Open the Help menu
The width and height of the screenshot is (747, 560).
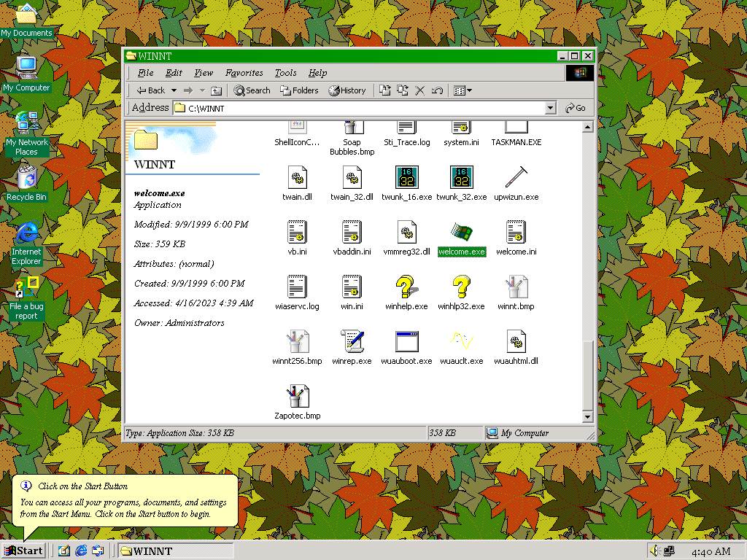(318, 73)
